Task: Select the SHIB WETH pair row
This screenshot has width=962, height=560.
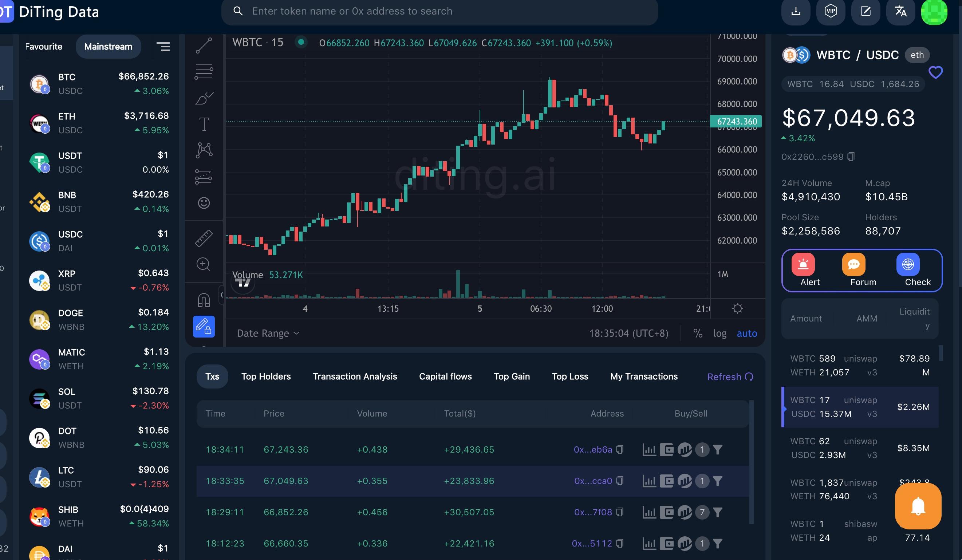Action: pyautogui.click(x=99, y=516)
